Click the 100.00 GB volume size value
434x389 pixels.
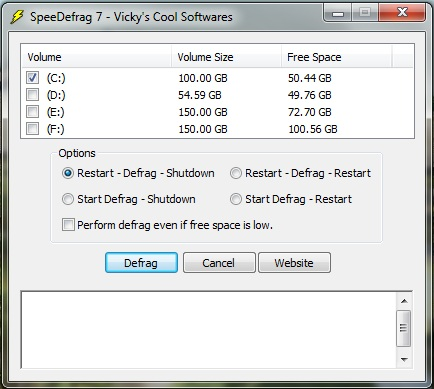(203, 78)
